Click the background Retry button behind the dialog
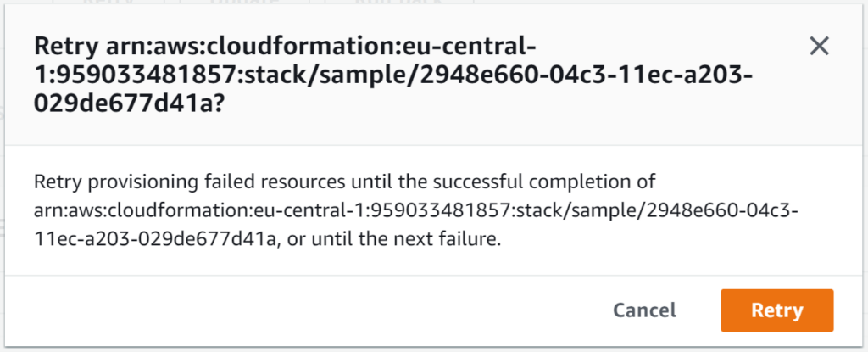868x352 pixels. click(x=108, y=3)
